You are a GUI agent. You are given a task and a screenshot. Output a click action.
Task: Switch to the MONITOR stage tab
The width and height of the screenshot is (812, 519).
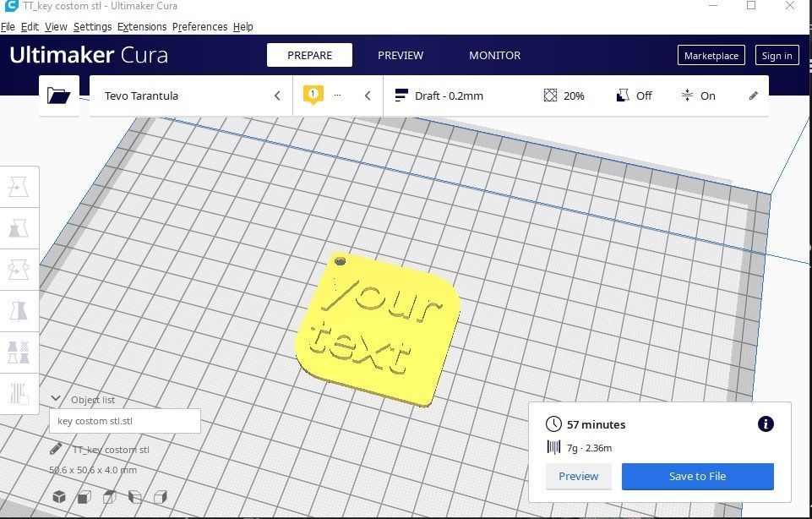pyautogui.click(x=494, y=56)
